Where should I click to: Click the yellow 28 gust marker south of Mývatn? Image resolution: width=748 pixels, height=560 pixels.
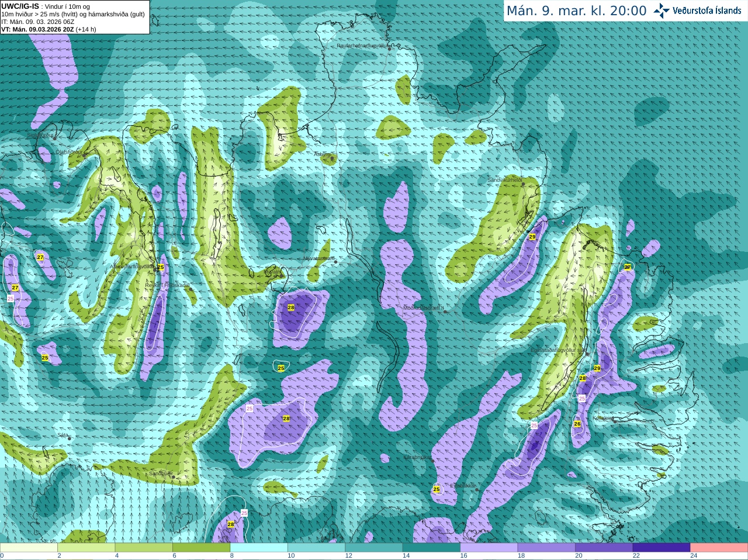(x=291, y=307)
